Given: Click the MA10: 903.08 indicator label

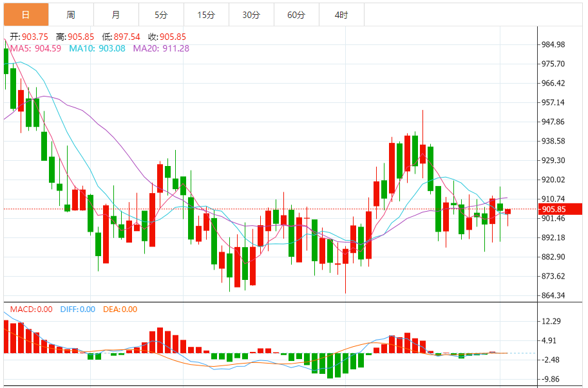Looking at the screenshot, I should (97, 48).
